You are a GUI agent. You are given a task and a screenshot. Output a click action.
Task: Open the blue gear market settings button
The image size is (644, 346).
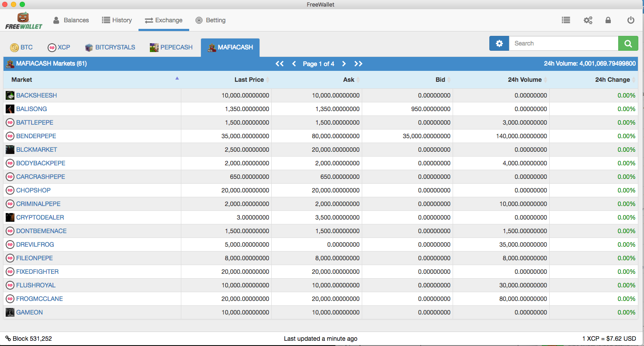[x=499, y=43]
